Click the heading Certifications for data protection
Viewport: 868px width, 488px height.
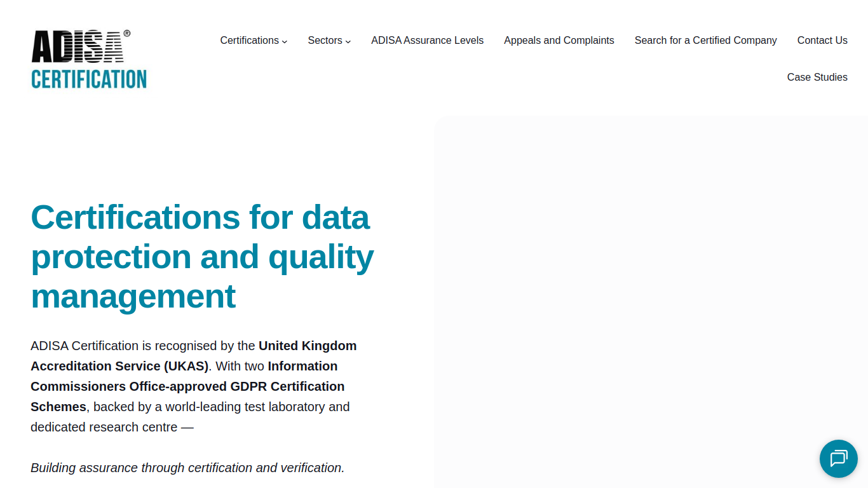pyautogui.click(x=202, y=256)
